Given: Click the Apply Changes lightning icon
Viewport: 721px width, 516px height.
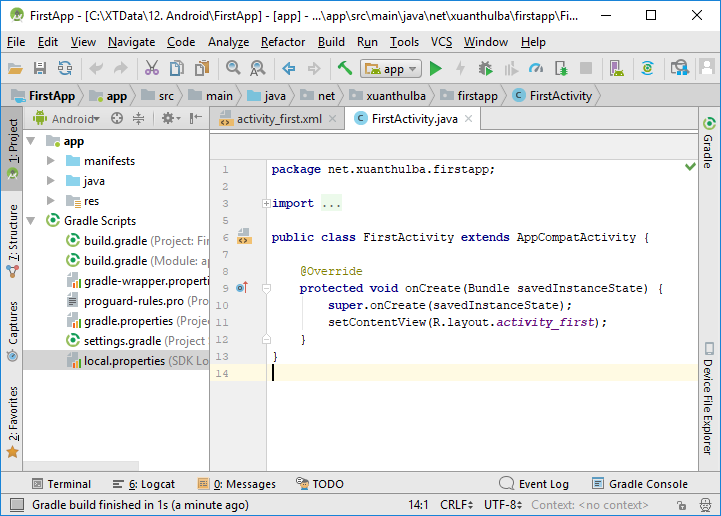Looking at the screenshot, I should (460, 69).
